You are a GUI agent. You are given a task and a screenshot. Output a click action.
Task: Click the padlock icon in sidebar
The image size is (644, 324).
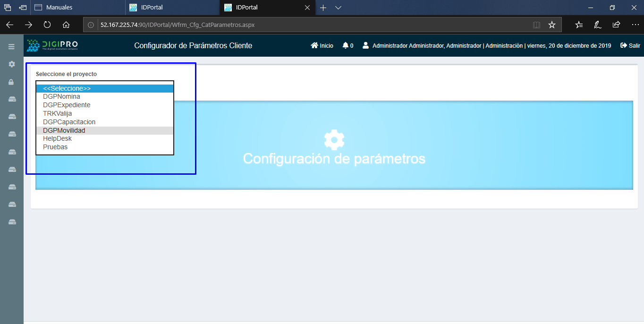[x=12, y=82]
